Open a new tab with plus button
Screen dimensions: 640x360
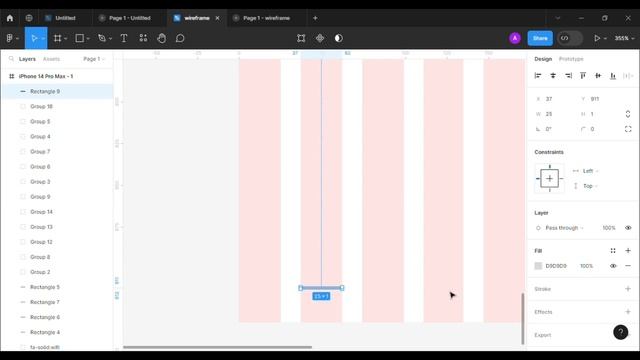(315, 18)
